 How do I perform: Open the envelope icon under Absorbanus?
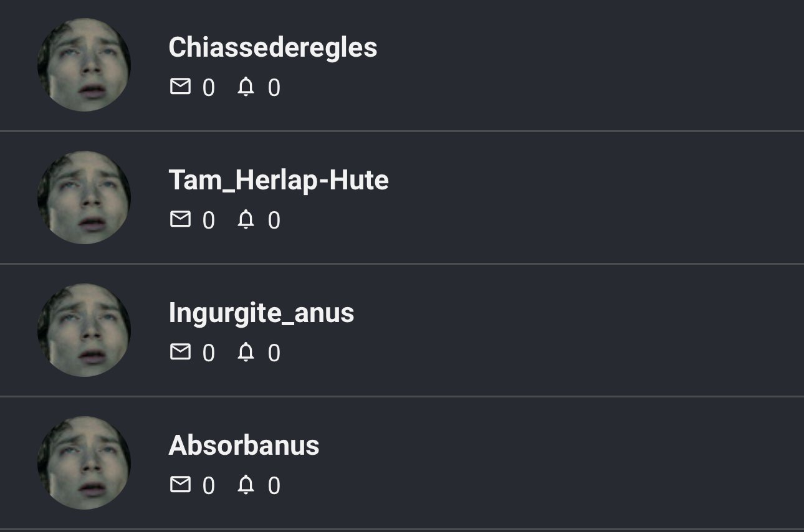coord(180,485)
